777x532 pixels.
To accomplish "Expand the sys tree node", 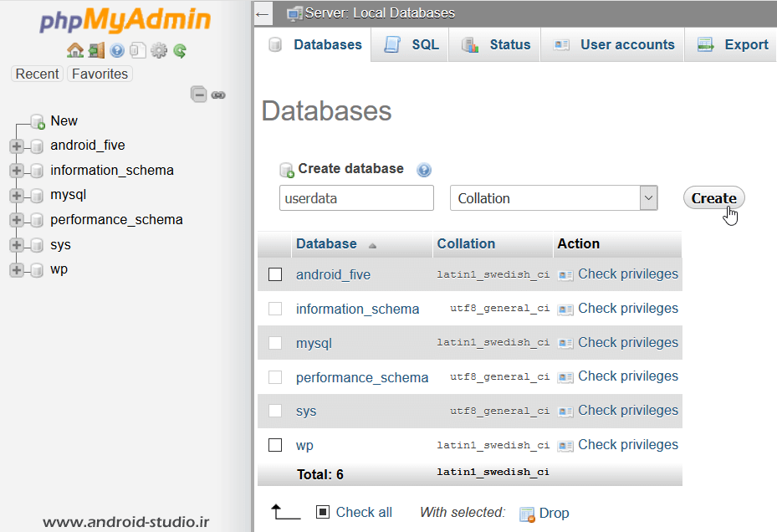I will point(17,245).
